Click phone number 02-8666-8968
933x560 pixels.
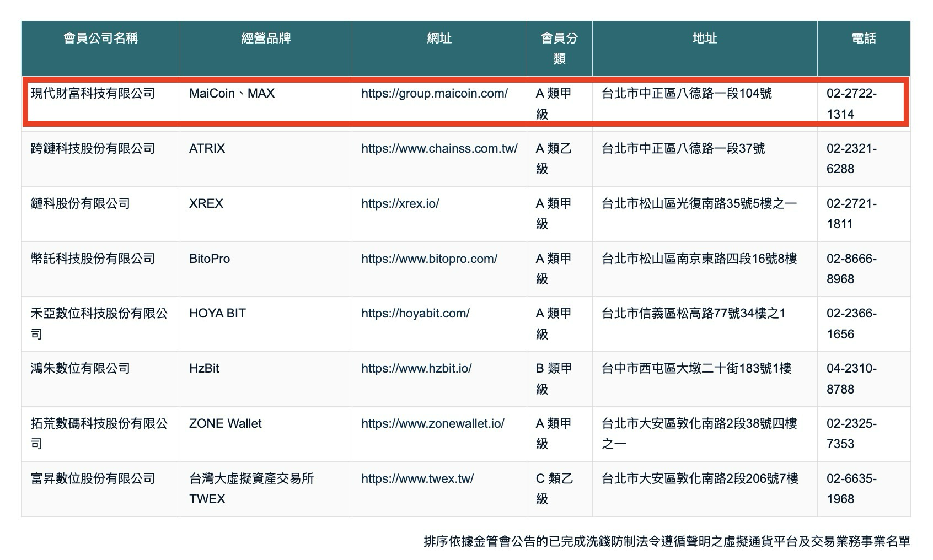851,268
